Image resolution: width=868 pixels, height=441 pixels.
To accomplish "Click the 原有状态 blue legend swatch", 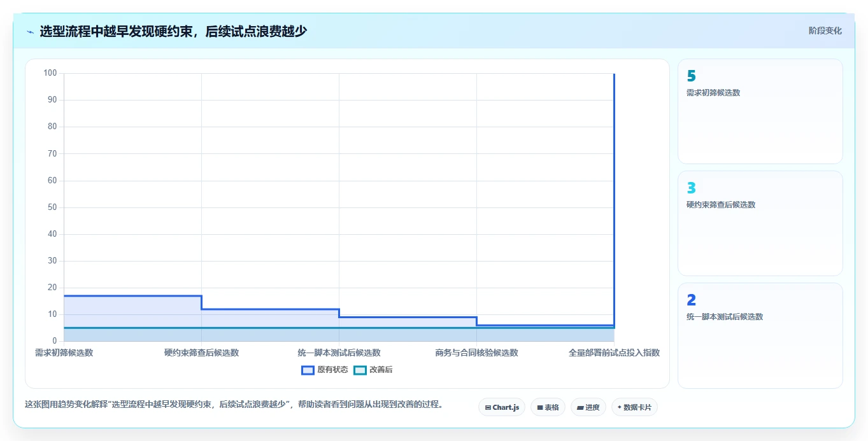I will pos(308,370).
